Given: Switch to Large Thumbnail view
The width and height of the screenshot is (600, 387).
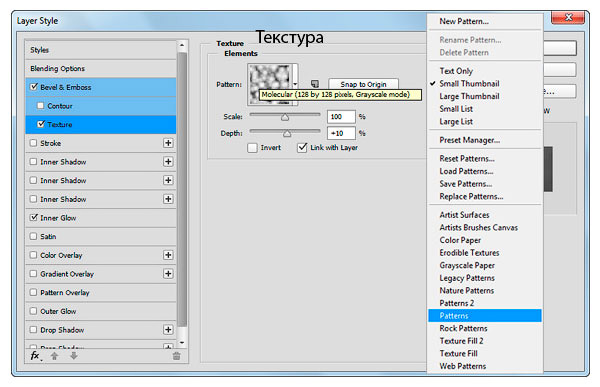Looking at the screenshot, I should click(x=469, y=96).
